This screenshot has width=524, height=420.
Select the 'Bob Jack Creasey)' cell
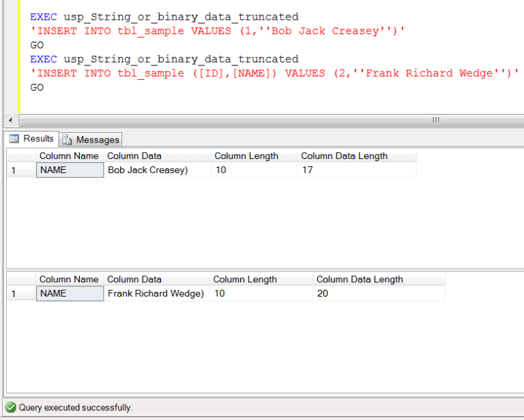(x=158, y=170)
